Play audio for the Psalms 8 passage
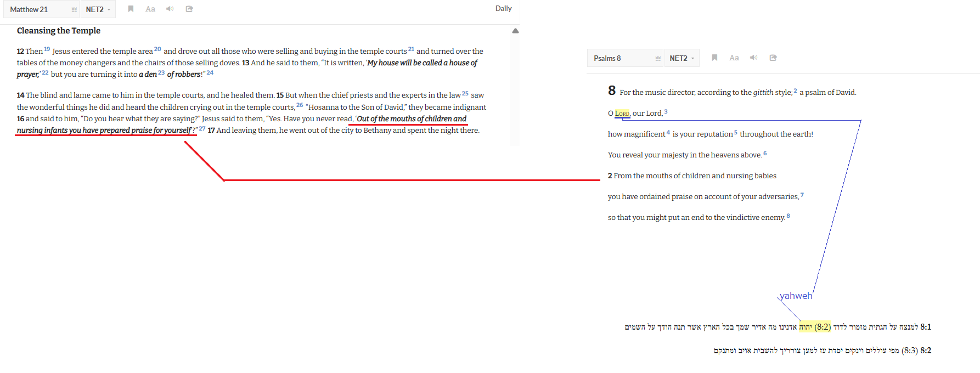980x373 pixels. coord(754,58)
